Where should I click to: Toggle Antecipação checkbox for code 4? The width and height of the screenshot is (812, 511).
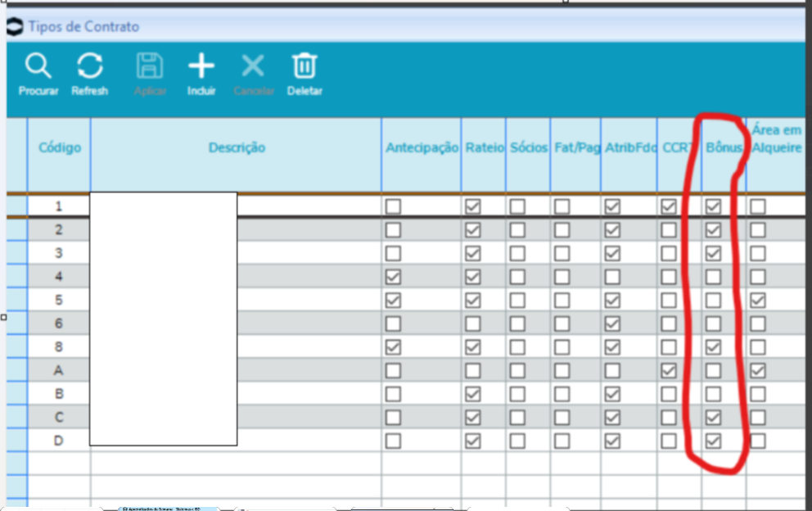(393, 277)
